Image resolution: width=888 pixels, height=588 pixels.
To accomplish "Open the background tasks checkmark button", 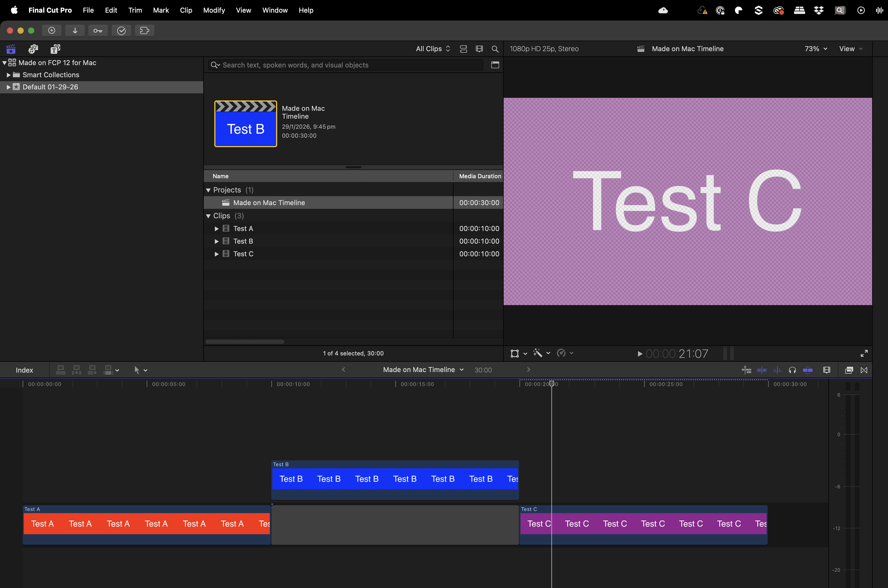I will coord(121,31).
